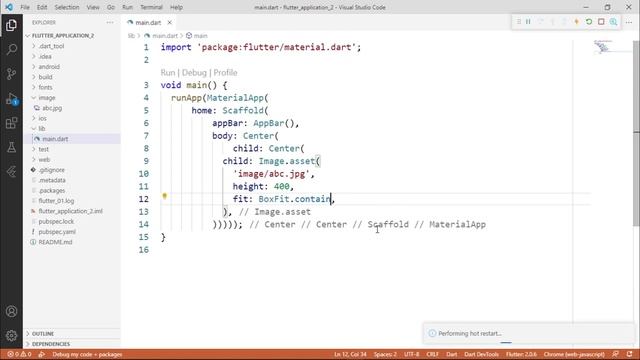
Task: Expand the OUTLINE section
Action: (x=43, y=333)
